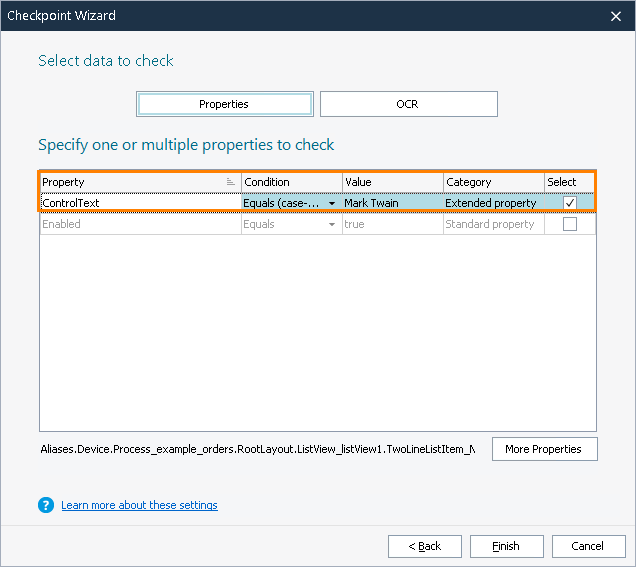Image resolution: width=636 pixels, height=567 pixels.
Task: Close the Checkpoint Wizard window
Action: coord(615,16)
